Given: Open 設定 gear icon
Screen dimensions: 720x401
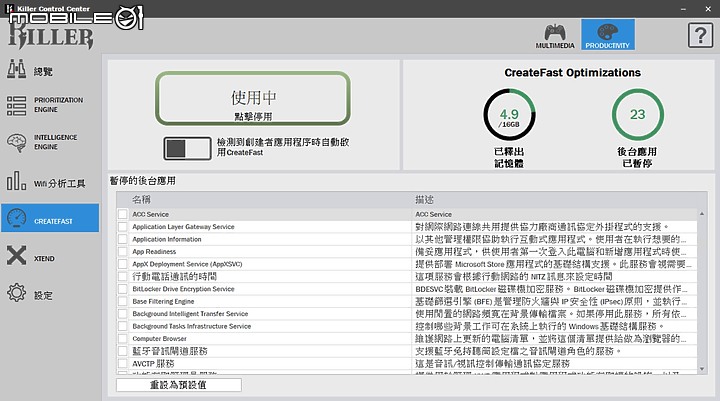Looking at the screenshot, I should pos(17,293).
